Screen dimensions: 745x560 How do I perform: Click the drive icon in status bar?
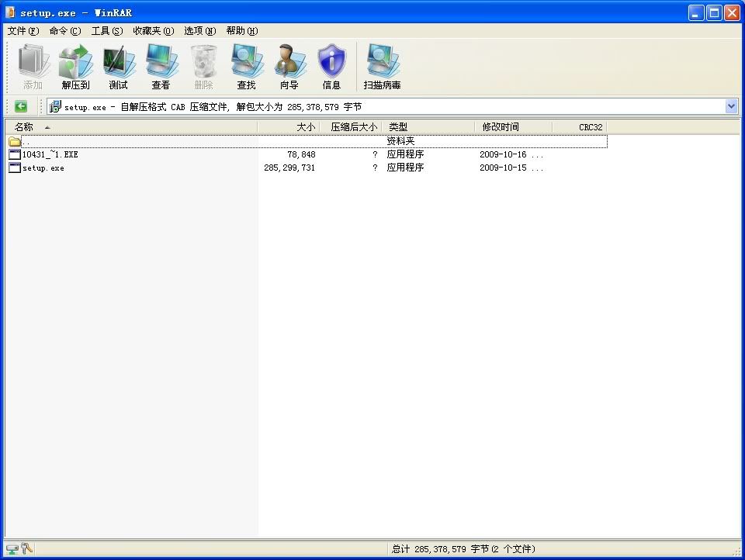(12, 549)
